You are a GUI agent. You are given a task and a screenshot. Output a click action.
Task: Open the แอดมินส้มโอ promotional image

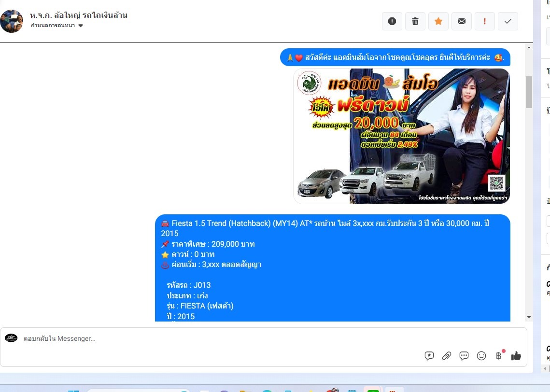tap(401, 136)
